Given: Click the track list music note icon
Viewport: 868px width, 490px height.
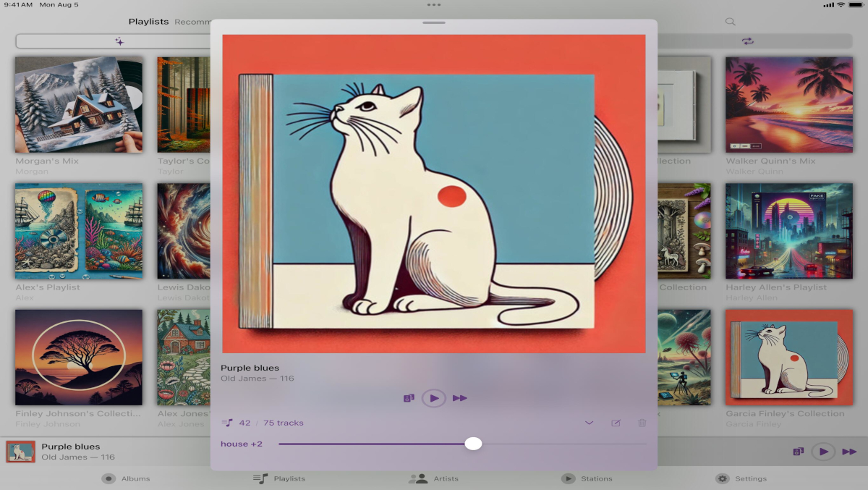Looking at the screenshot, I should tap(227, 423).
